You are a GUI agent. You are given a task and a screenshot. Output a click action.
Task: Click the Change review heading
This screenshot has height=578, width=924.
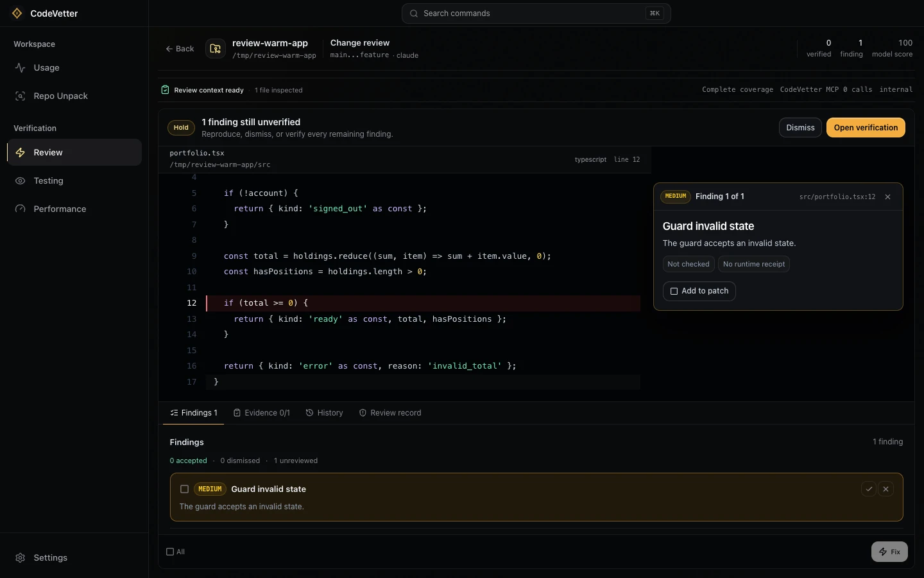(x=360, y=43)
